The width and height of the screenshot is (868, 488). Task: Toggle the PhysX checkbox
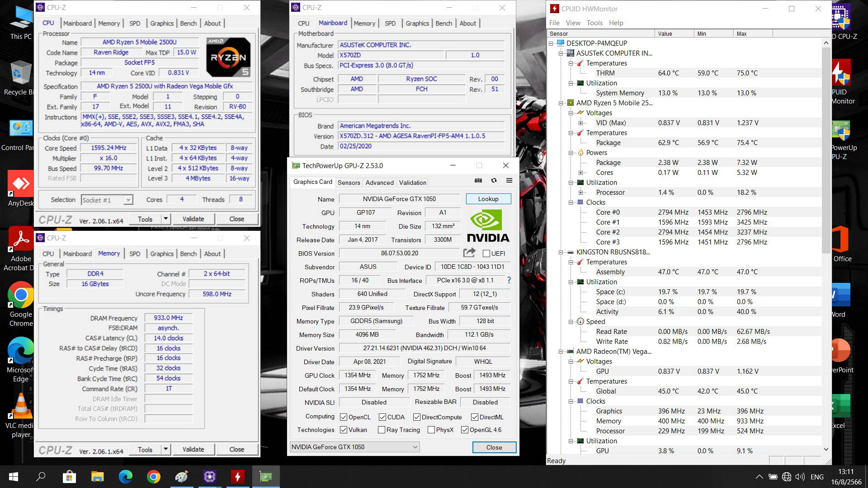pyautogui.click(x=431, y=430)
